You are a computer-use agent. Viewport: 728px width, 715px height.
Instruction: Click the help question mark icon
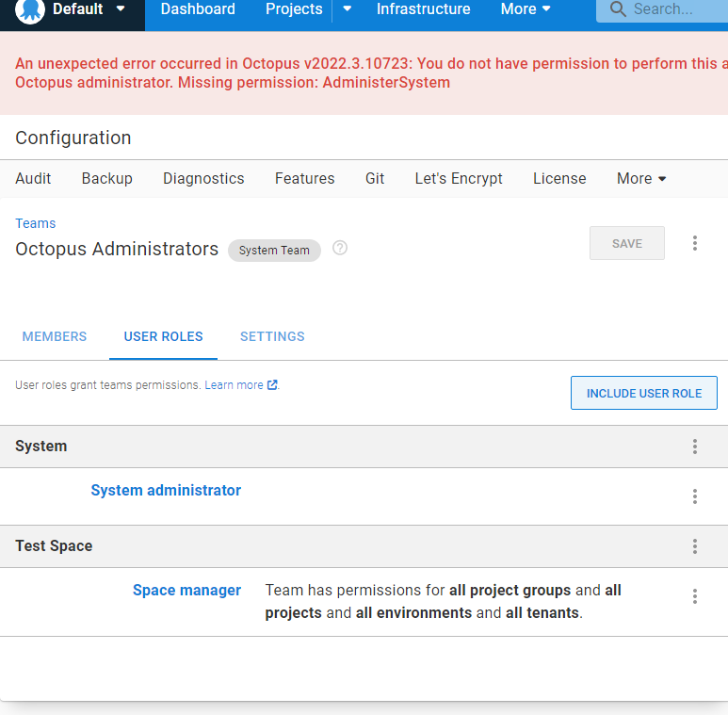pos(340,248)
